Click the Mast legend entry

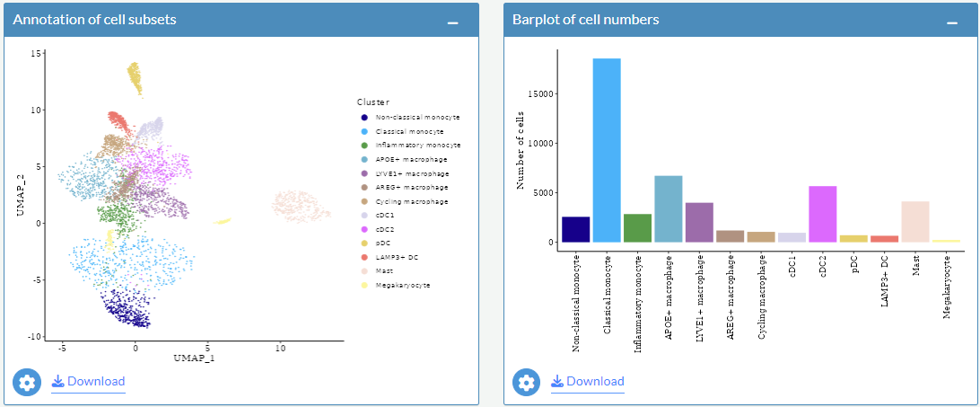pos(386,270)
